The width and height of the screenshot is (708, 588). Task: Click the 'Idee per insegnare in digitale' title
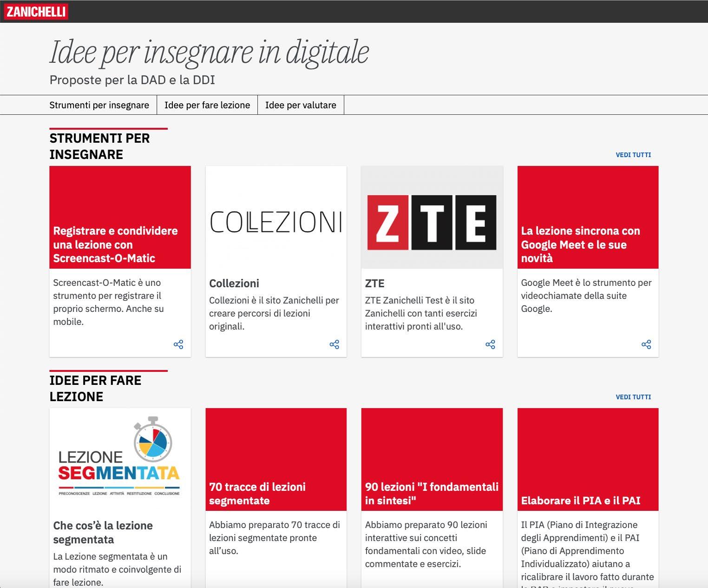tap(209, 52)
